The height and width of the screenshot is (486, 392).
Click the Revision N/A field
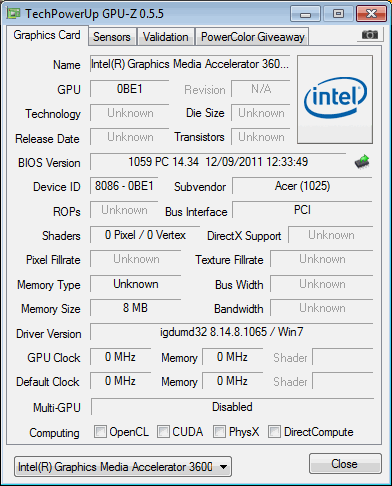coord(261,89)
